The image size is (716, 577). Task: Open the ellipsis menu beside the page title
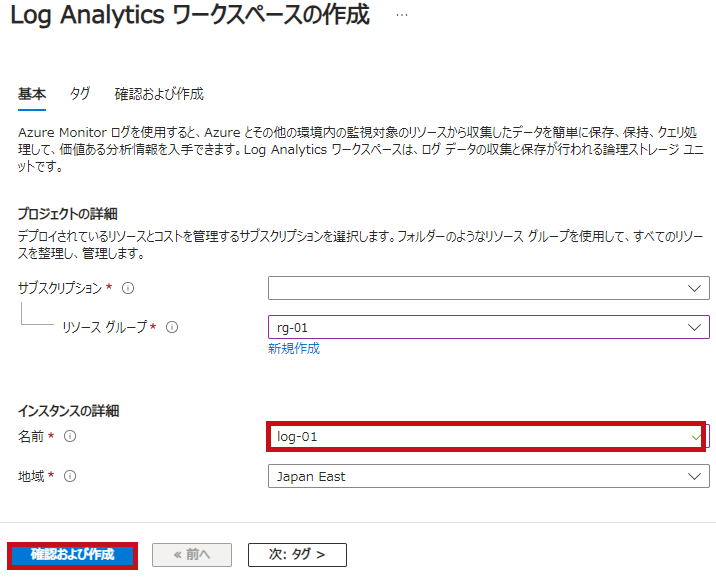point(402,15)
